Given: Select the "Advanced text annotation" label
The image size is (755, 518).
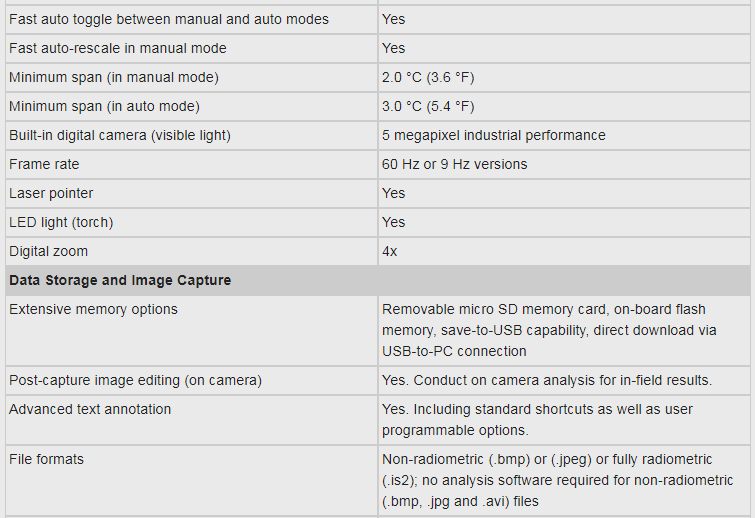Looking at the screenshot, I should pyautogui.click(x=90, y=409).
